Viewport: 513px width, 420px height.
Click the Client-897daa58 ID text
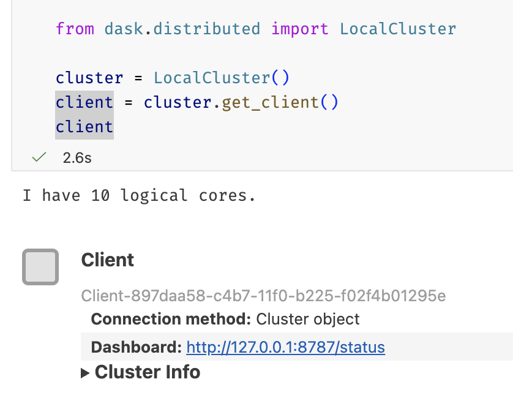pyautogui.click(x=263, y=296)
